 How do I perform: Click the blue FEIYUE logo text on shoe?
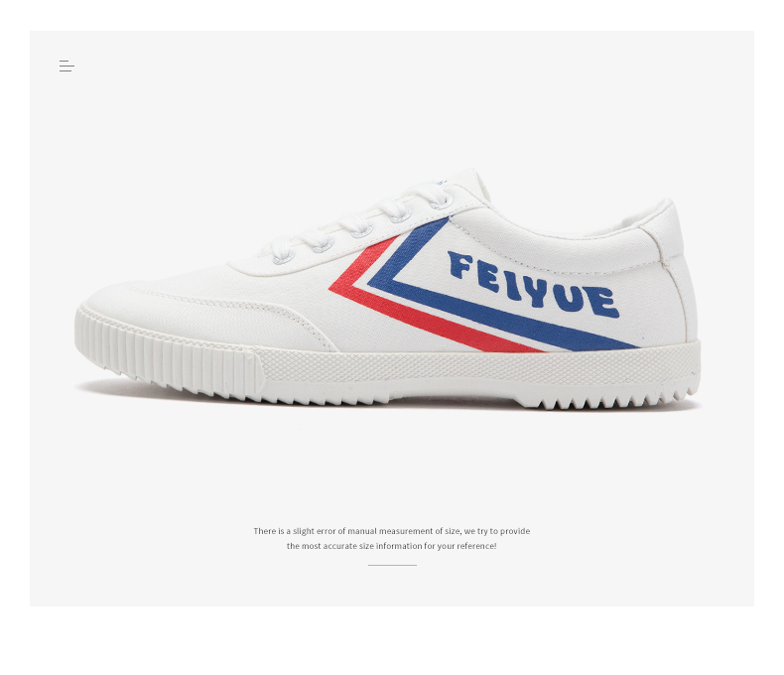(534, 285)
